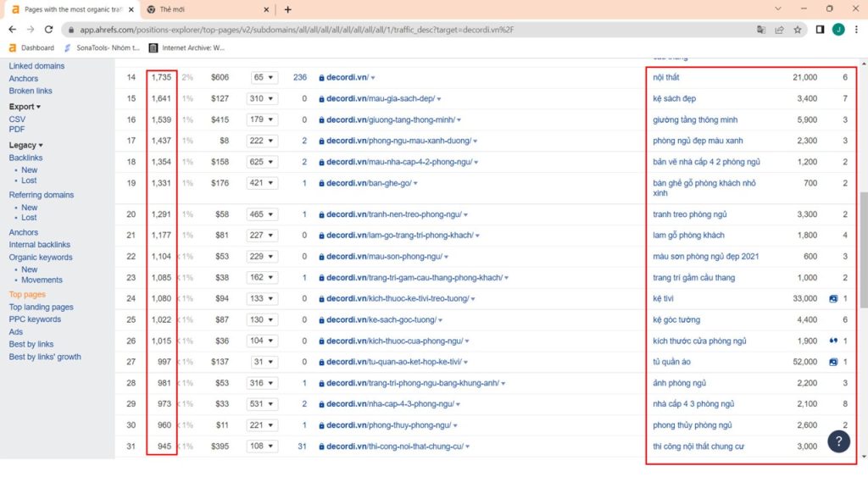Image resolution: width=868 pixels, height=488 pixels.
Task: Open the decordi.vn/phong-thuy-phong-ngu/ link
Action: pos(388,425)
